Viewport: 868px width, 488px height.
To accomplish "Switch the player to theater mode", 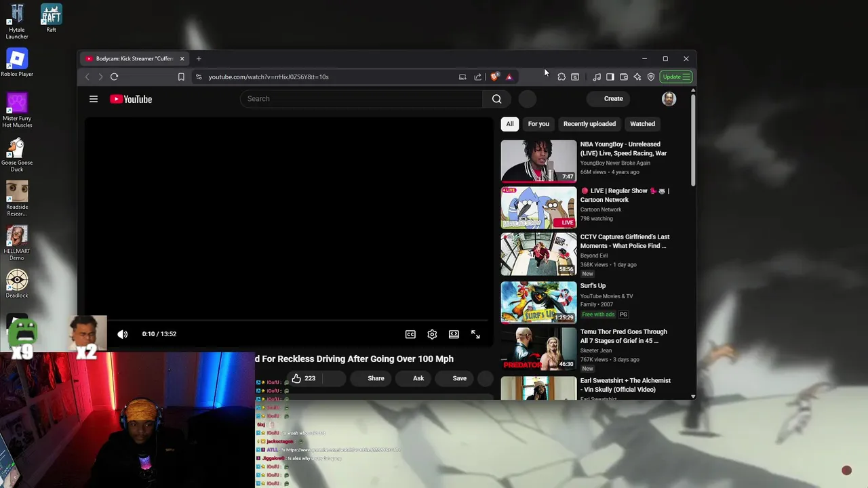I will point(454,334).
